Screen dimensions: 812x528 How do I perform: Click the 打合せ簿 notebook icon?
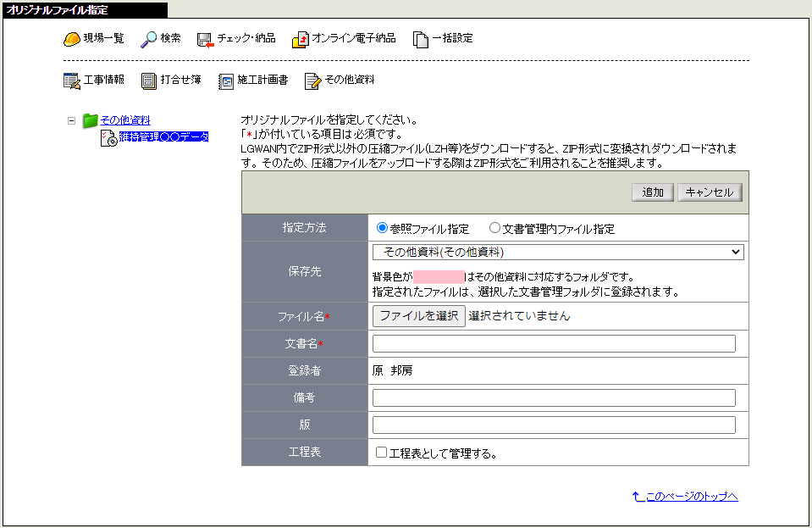pos(149,81)
